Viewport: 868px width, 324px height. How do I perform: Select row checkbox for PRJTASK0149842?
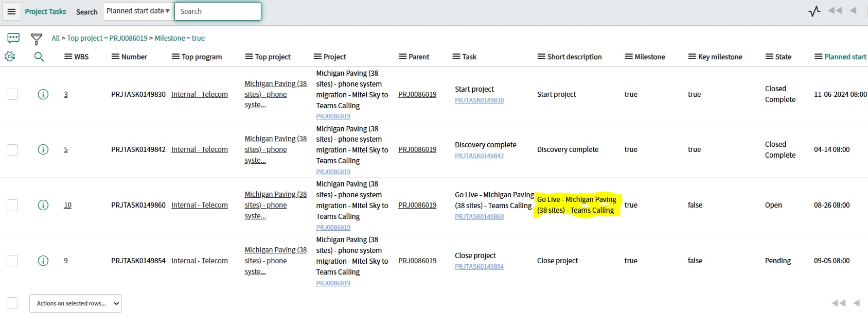click(12, 150)
